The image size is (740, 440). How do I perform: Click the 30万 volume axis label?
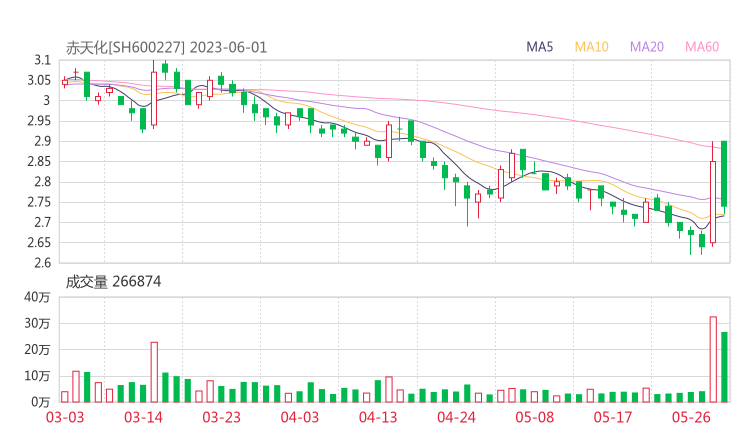pos(37,323)
